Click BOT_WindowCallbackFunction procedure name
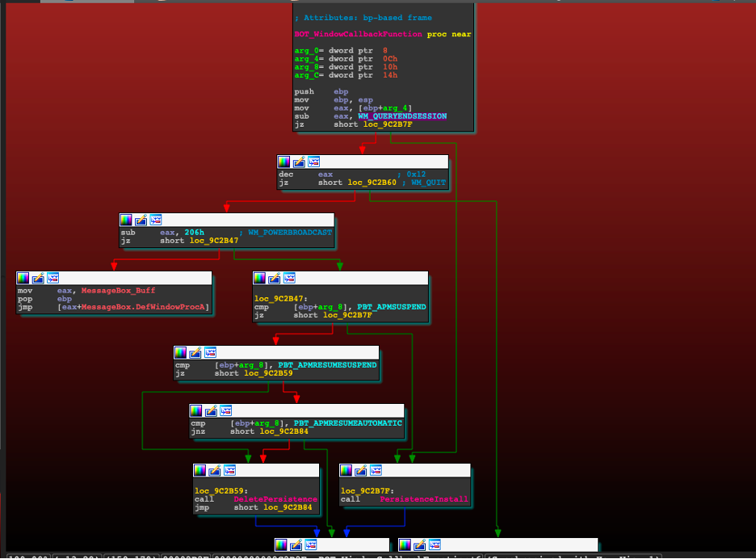The image size is (756, 559). coord(359,34)
